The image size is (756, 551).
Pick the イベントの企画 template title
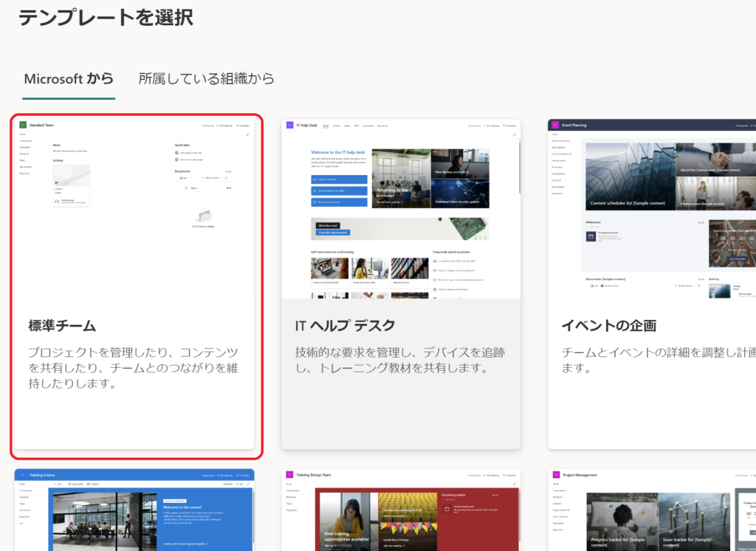pos(608,326)
